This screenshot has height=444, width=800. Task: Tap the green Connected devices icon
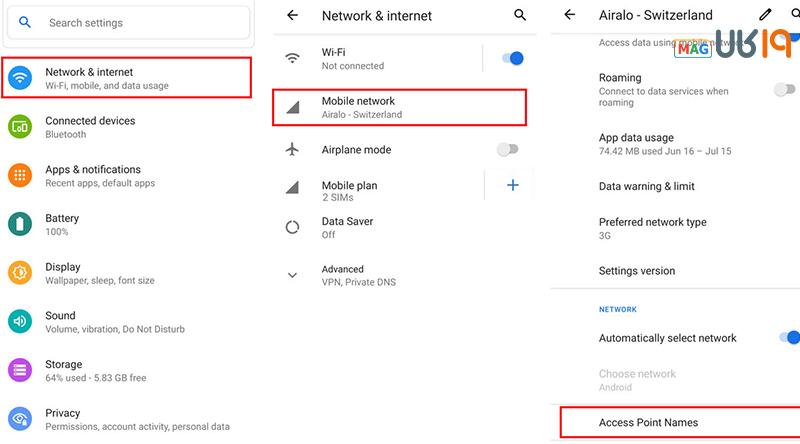click(x=20, y=127)
